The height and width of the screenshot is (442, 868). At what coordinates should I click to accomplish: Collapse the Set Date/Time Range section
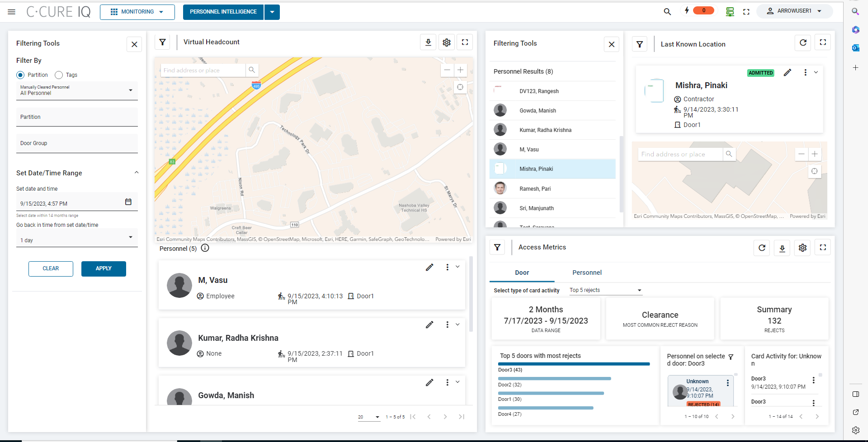(x=136, y=173)
